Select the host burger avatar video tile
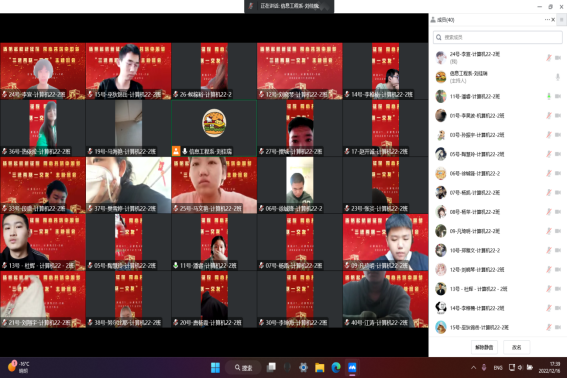Image resolution: width=567 pixels, height=378 pixels. click(x=214, y=128)
